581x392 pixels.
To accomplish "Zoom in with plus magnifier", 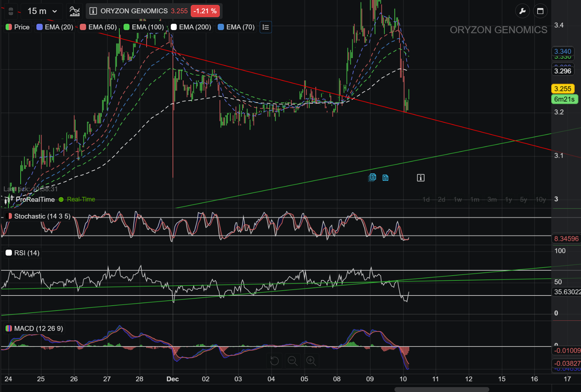I will 311,361.
